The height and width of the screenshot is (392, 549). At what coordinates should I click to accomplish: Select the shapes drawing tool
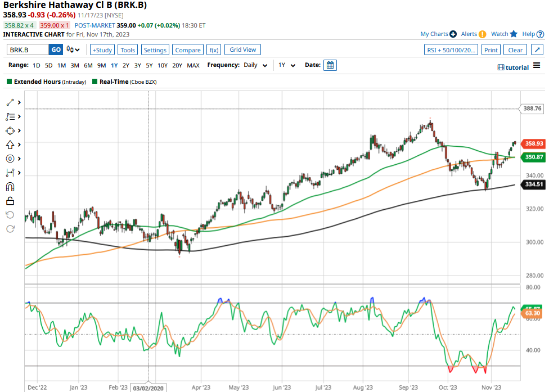[10, 130]
